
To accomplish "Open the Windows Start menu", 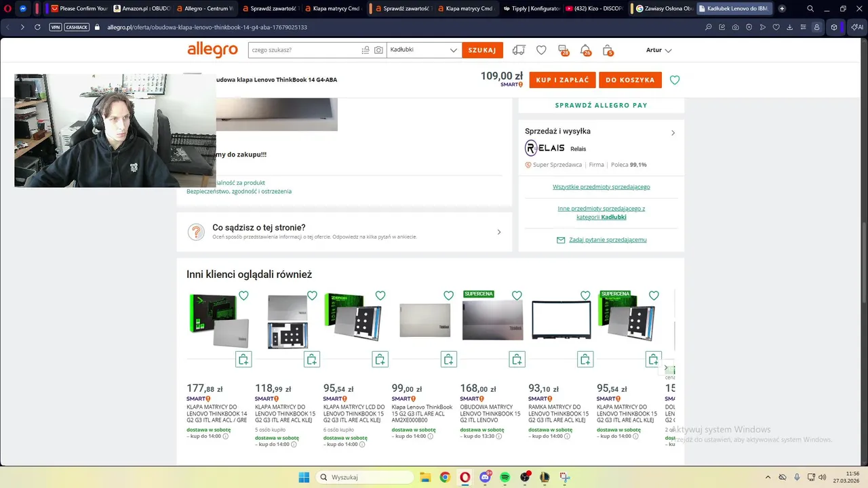I will tap(304, 477).
